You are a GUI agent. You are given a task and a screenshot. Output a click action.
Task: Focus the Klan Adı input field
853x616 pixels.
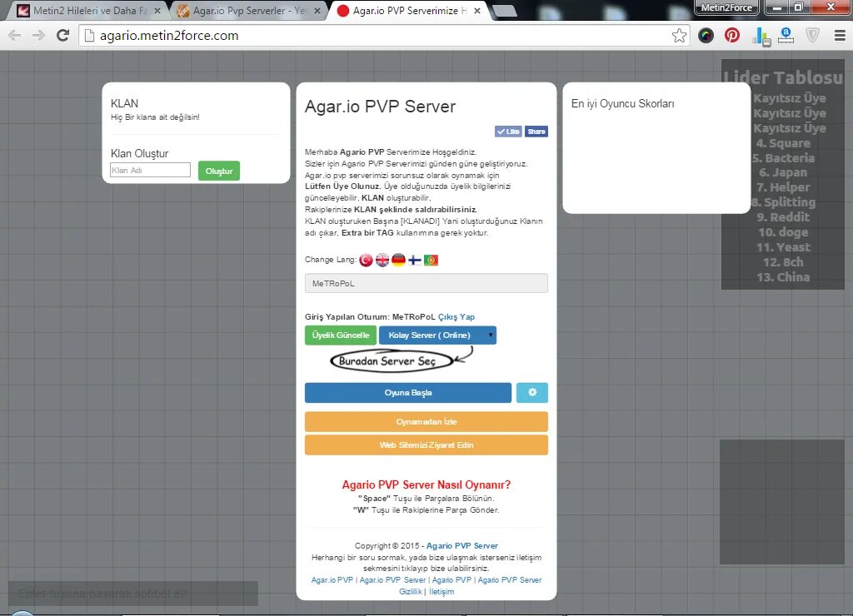click(150, 170)
